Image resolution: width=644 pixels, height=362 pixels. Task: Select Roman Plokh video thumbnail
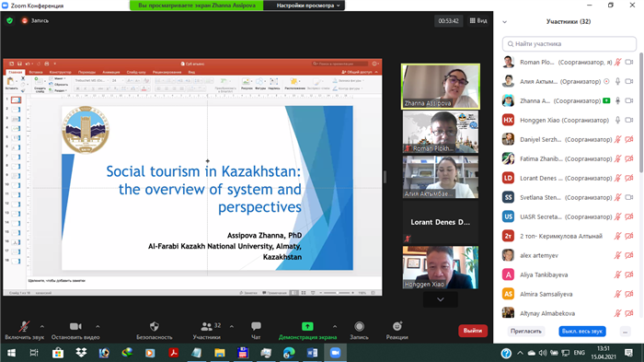(441, 132)
